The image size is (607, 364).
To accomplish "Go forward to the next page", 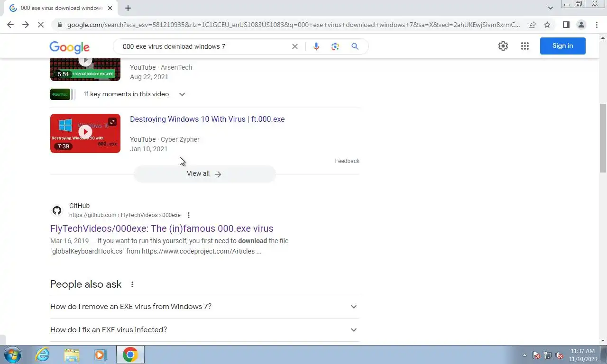I will 26,25.
